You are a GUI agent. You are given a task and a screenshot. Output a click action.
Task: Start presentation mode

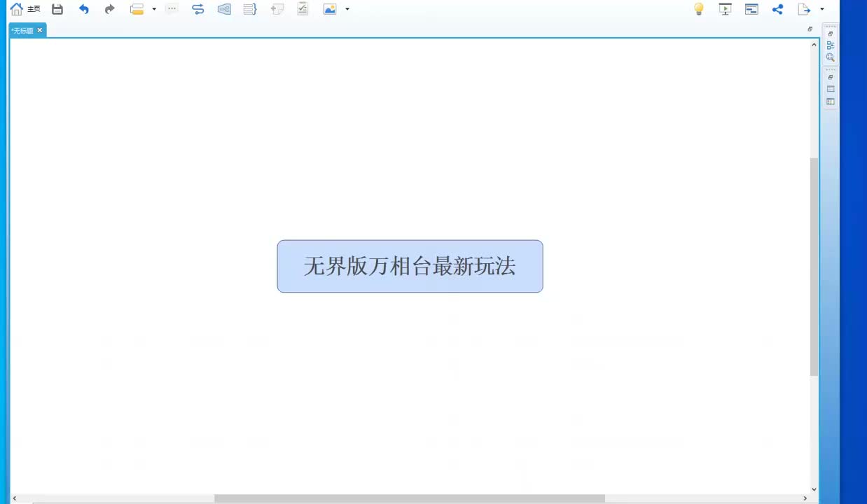[x=725, y=9]
